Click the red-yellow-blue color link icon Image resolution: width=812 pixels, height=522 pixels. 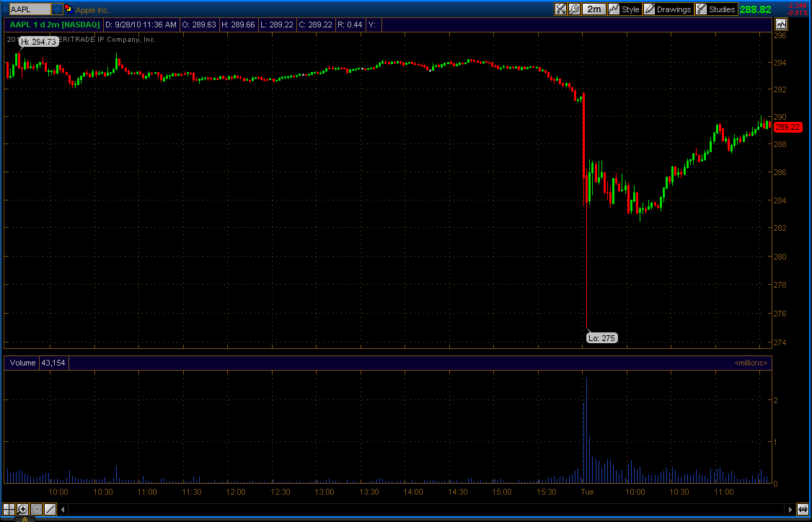69,8
